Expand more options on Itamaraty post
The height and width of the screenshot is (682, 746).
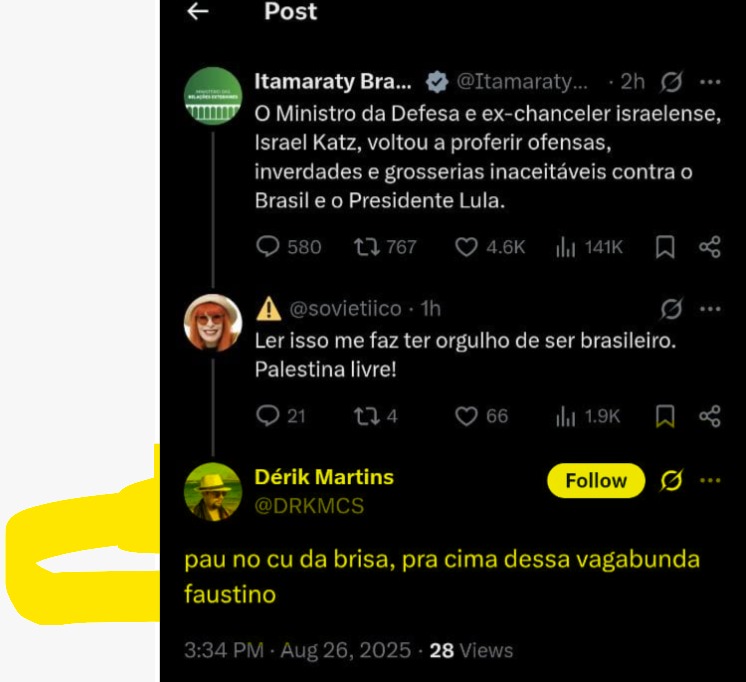point(710,82)
